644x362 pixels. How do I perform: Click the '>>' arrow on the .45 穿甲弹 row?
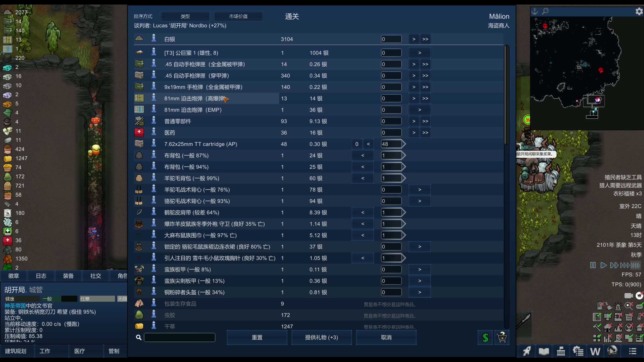click(x=426, y=75)
